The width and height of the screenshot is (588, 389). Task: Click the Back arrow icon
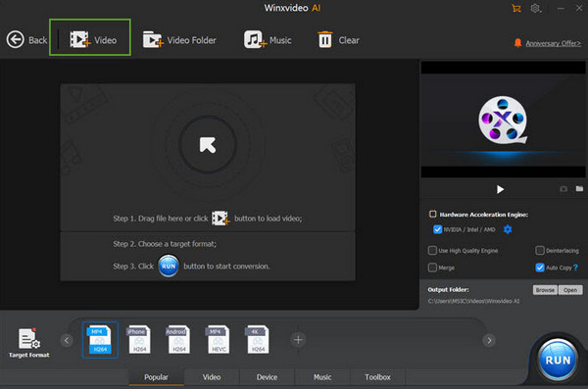tap(15, 39)
